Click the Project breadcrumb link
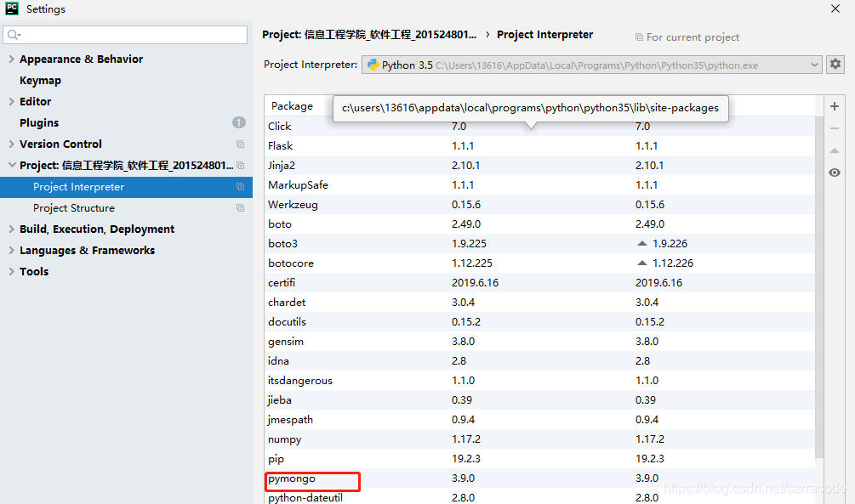 click(369, 35)
